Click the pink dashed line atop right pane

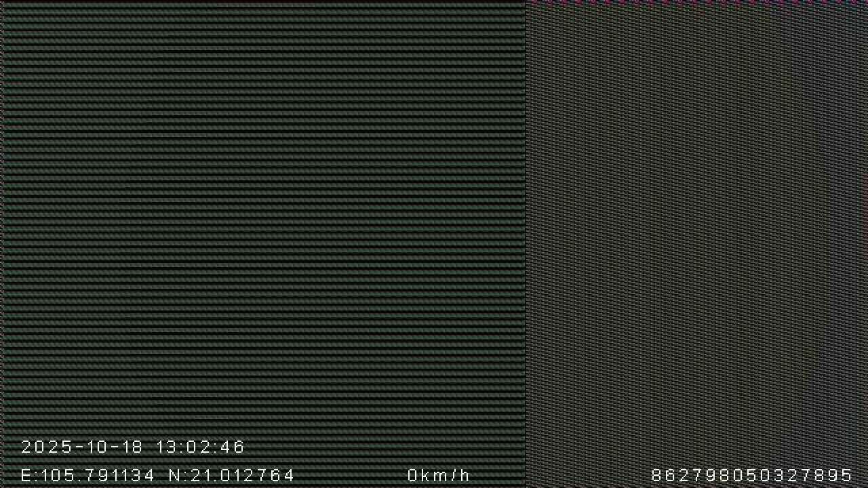[697, 2]
